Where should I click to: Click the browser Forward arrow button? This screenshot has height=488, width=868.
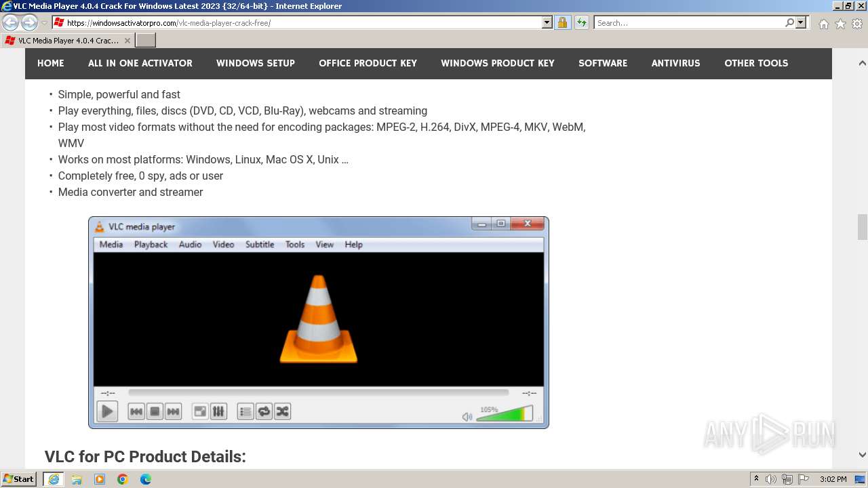[29, 23]
